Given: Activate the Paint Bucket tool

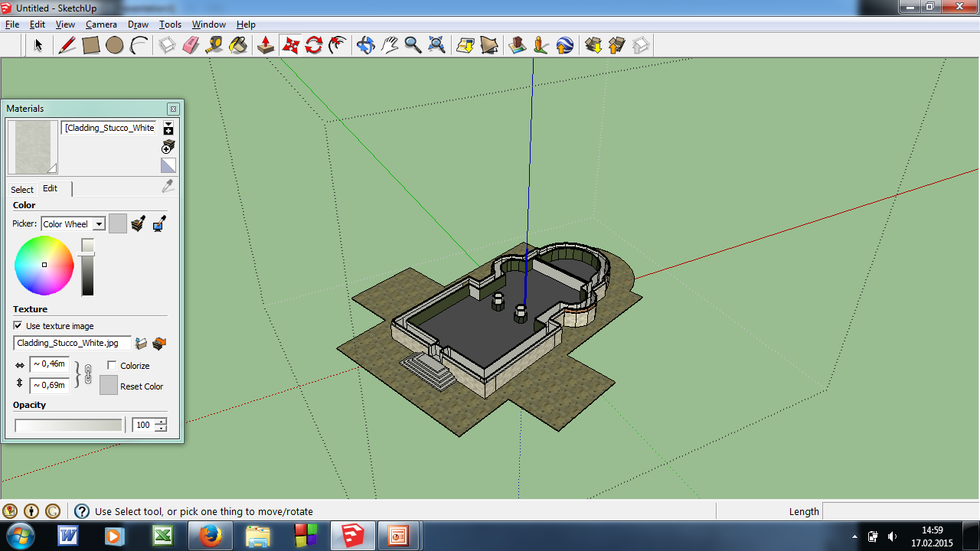Looking at the screenshot, I should [x=238, y=46].
